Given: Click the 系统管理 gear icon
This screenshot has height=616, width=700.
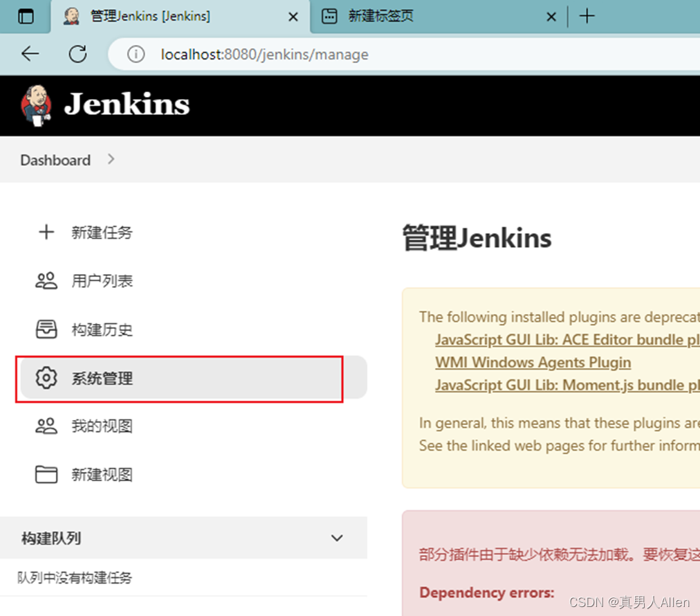Looking at the screenshot, I should (x=46, y=378).
